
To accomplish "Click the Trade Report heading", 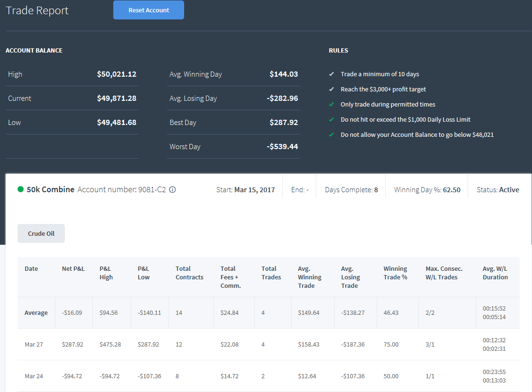I will (37, 10).
